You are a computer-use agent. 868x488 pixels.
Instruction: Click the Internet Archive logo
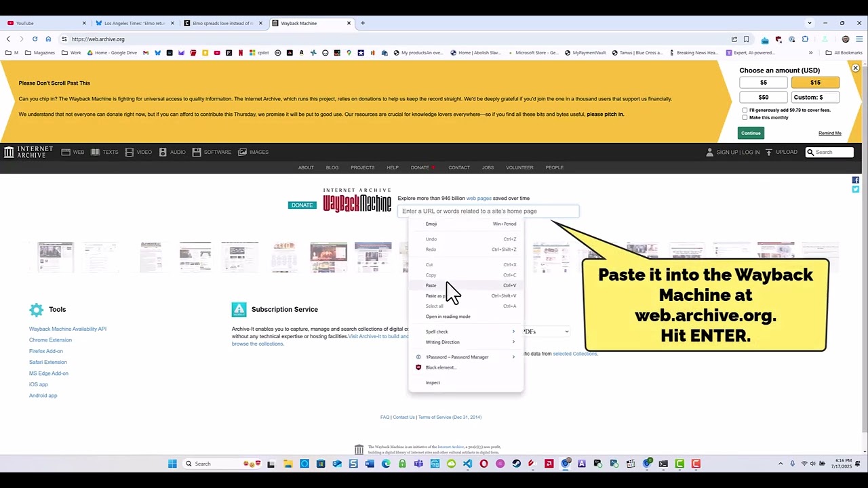pos(28,152)
